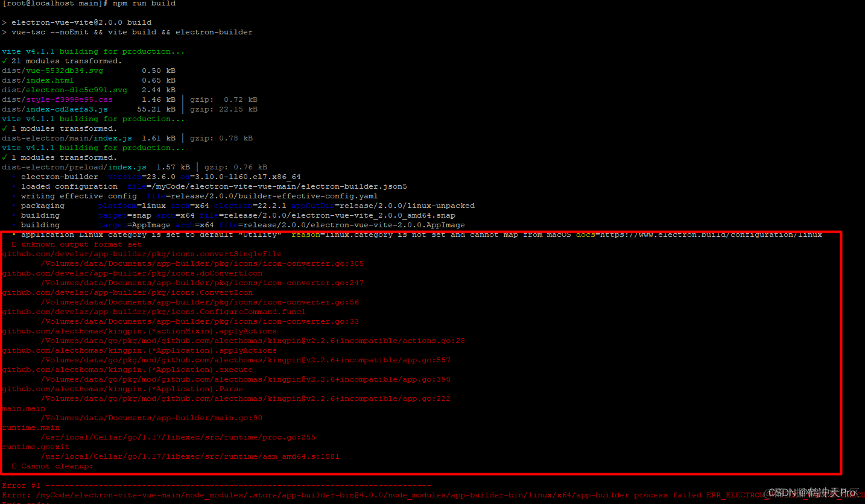Select the kingpin.(*Application).Parse frame
The image size is (865, 504).
pos(122,389)
